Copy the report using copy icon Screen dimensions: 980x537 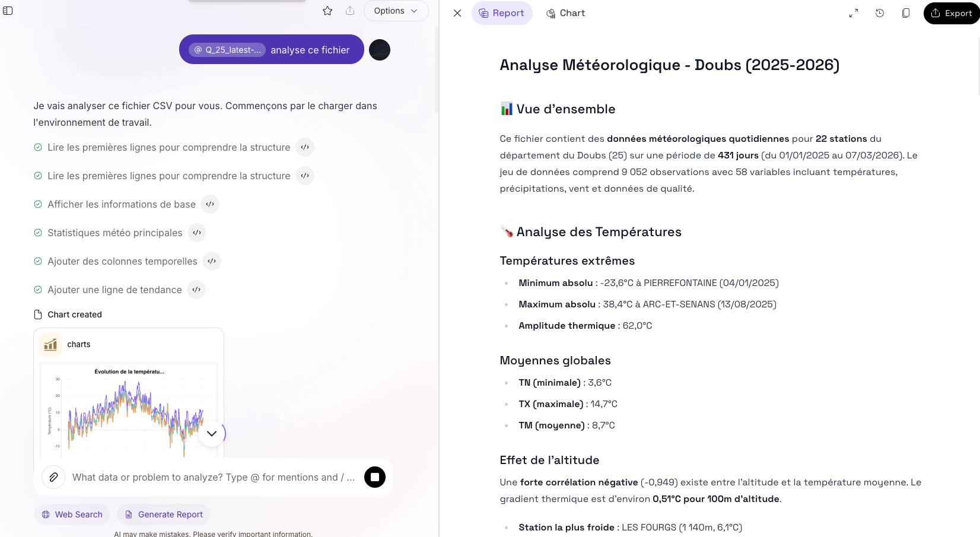click(906, 13)
